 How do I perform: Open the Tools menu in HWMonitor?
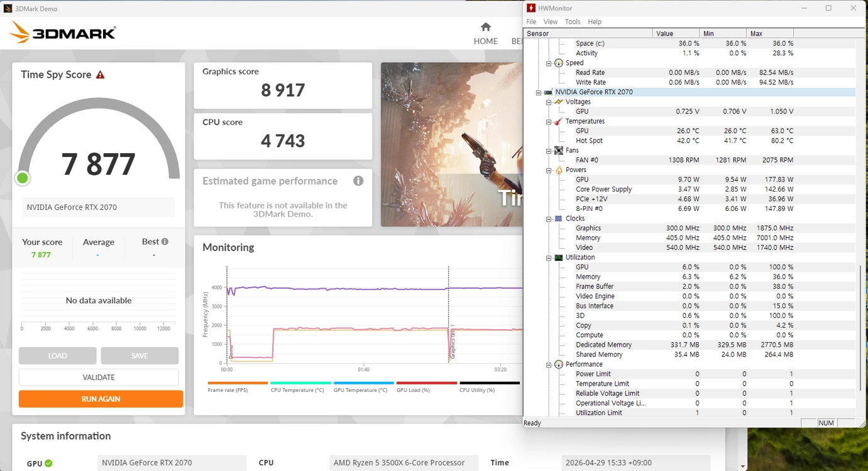[x=573, y=22]
